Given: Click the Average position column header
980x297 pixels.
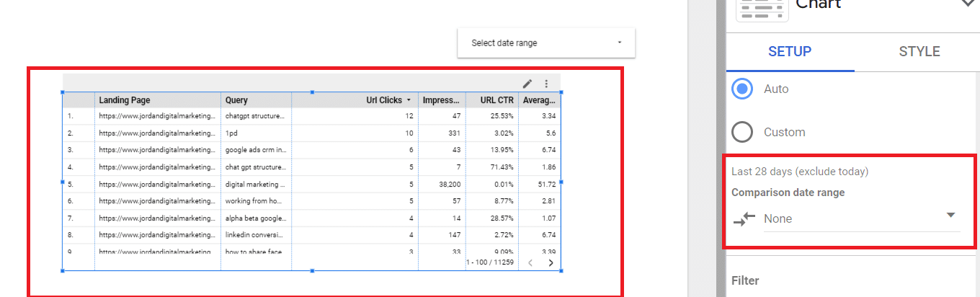Looking at the screenshot, I should click(539, 100).
